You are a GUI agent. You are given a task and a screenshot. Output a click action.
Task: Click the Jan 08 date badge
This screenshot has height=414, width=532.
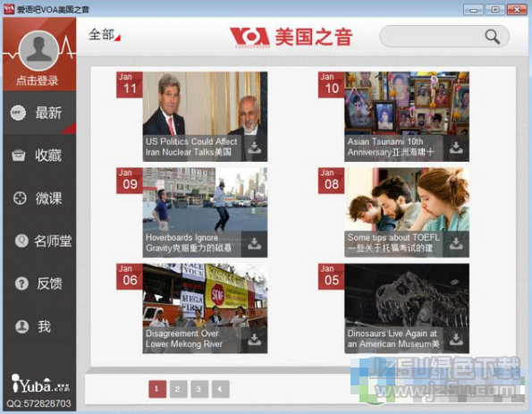click(x=332, y=181)
